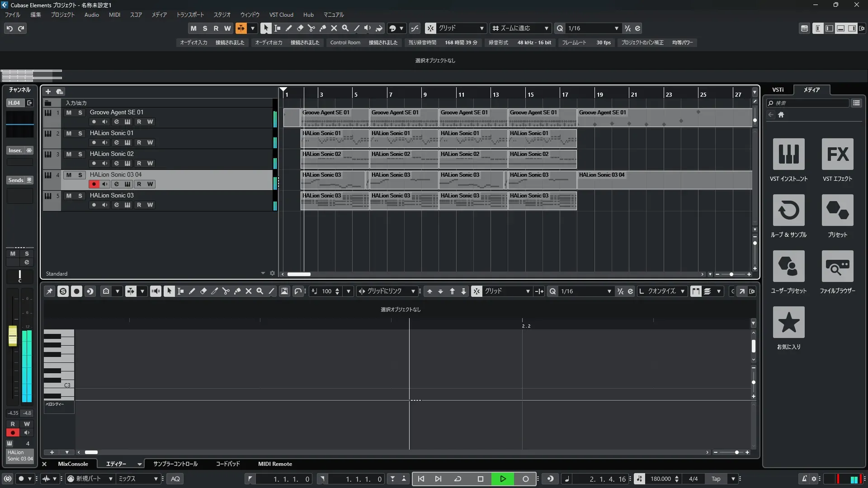Mute the Groove Agent SE 01 track

(69, 113)
